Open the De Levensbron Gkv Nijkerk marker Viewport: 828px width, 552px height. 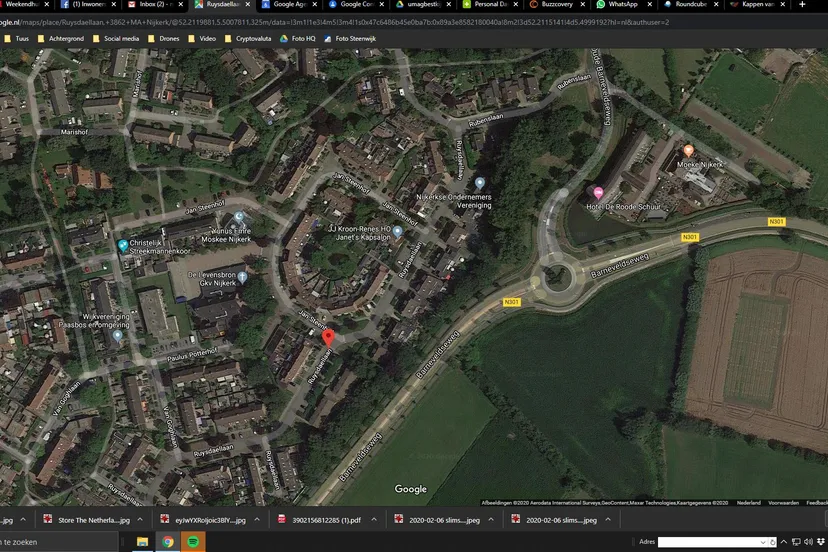coord(242,276)
